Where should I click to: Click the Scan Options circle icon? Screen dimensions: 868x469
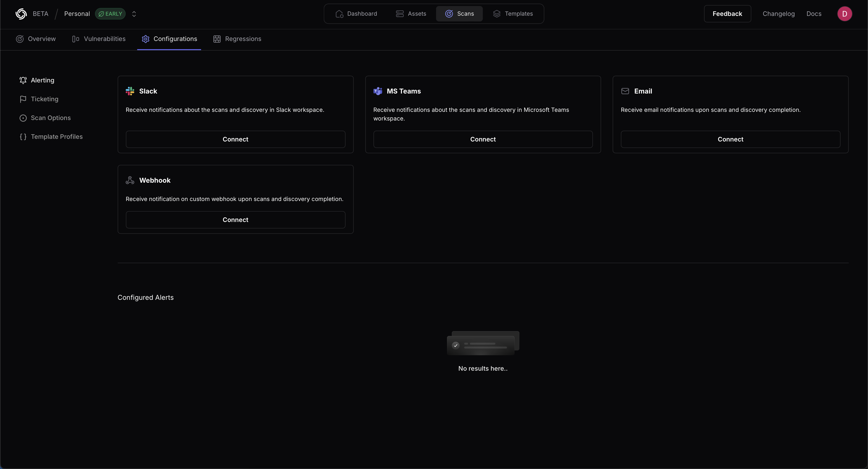(23, 118)
